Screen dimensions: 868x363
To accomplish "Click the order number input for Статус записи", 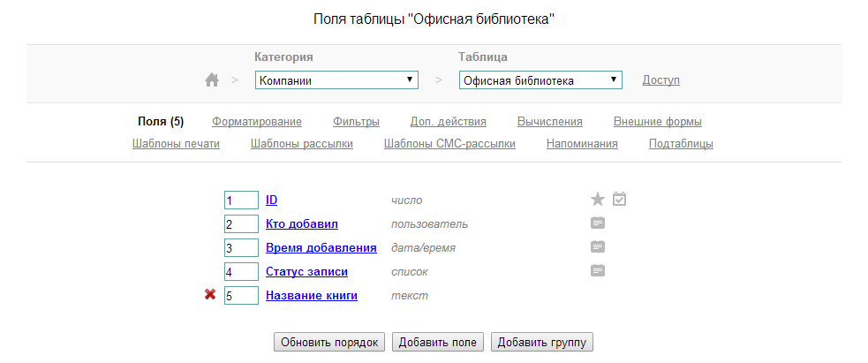I will pos(241,272).
